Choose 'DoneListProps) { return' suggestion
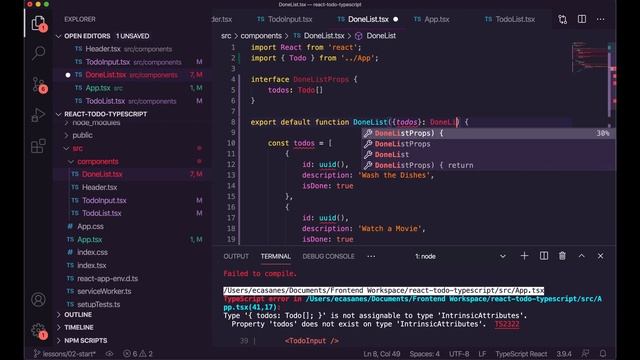Screen dimensions: 640x360 [x=488, y=165]
